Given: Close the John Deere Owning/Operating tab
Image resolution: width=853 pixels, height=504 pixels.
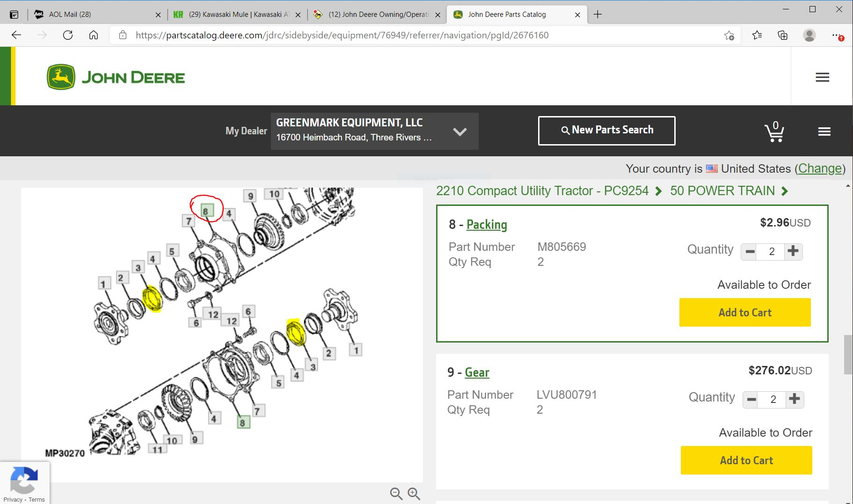Looking at the screenshot, I should pyautogui.click(x=437, y=15).
